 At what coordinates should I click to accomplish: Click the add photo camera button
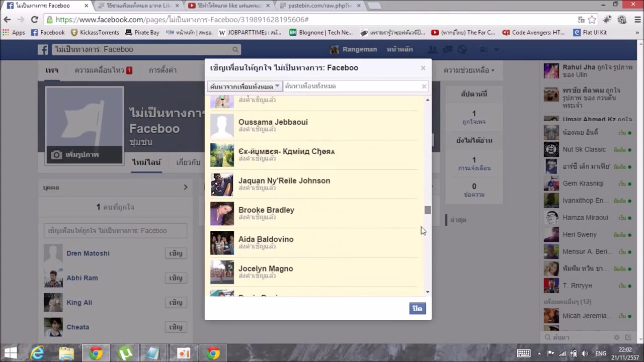[x=85, y=155]
